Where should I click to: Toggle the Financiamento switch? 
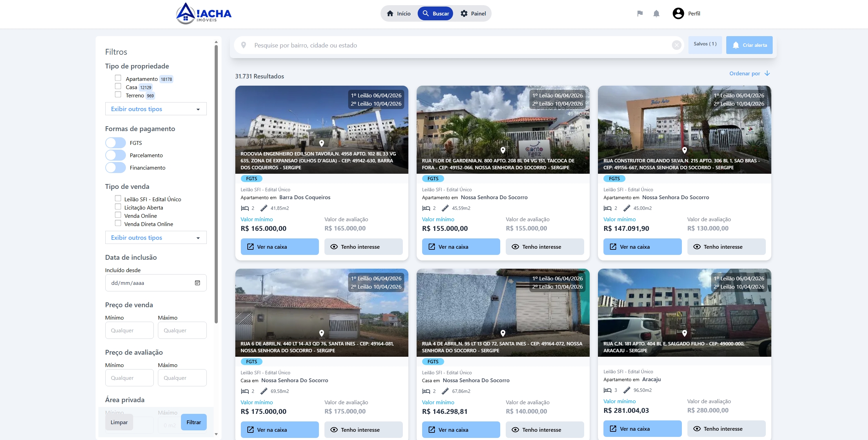pos(116,168)
